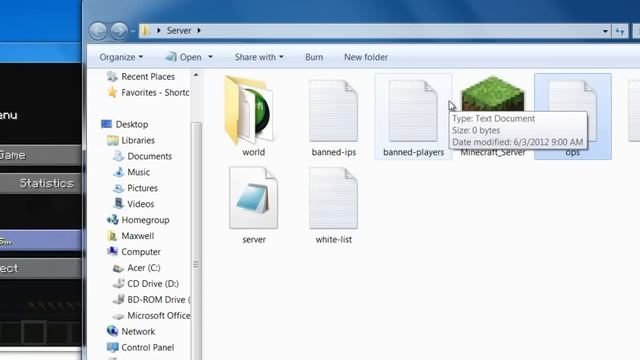Select the banned-players text file icon
The width and height of the screenshot is (640, 360).
[413, 111]
